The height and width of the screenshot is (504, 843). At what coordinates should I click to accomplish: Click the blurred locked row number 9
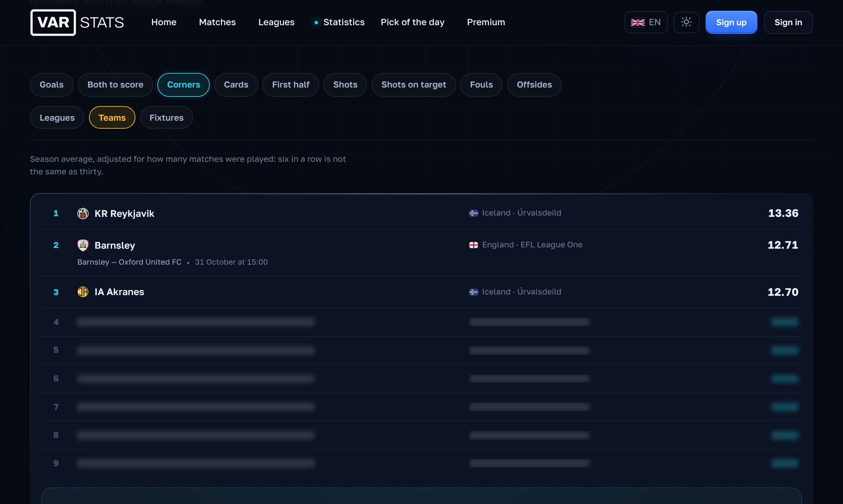pos(421,463)
